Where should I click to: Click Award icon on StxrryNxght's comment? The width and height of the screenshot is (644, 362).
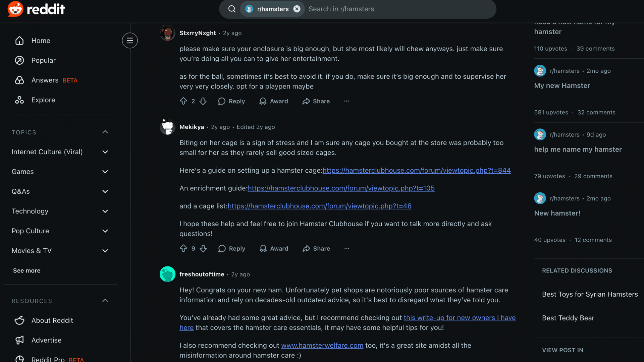pos(263,101)
